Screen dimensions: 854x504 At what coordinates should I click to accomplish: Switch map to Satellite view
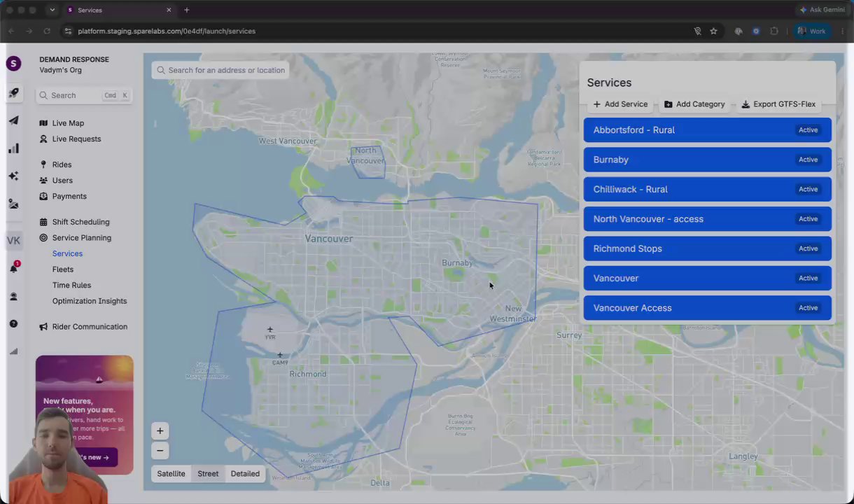171,474
